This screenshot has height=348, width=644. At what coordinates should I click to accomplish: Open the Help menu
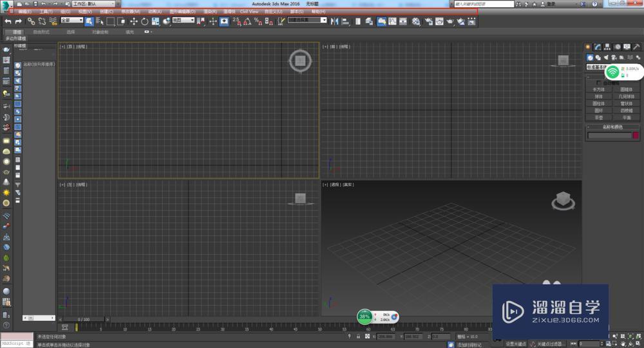pos(318,12)
